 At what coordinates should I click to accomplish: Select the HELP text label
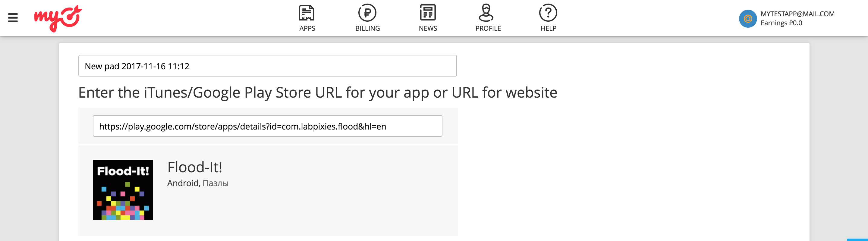548,29
